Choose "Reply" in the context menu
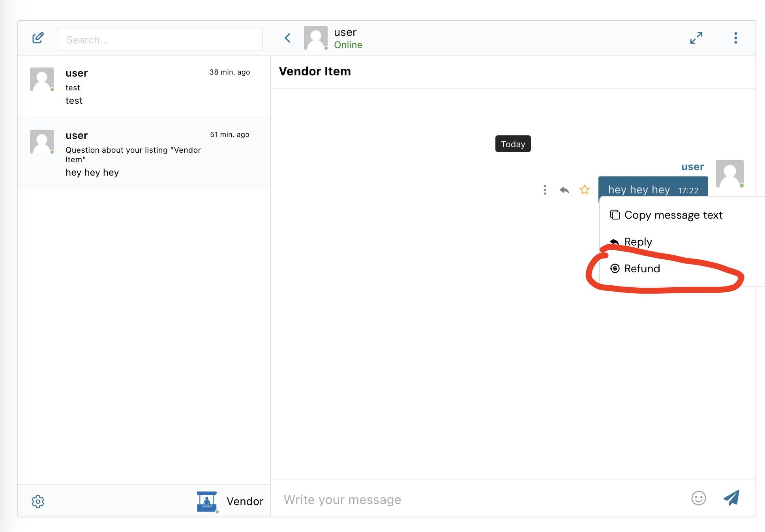This screenshot has height=532, width=765. pos(637,242)
